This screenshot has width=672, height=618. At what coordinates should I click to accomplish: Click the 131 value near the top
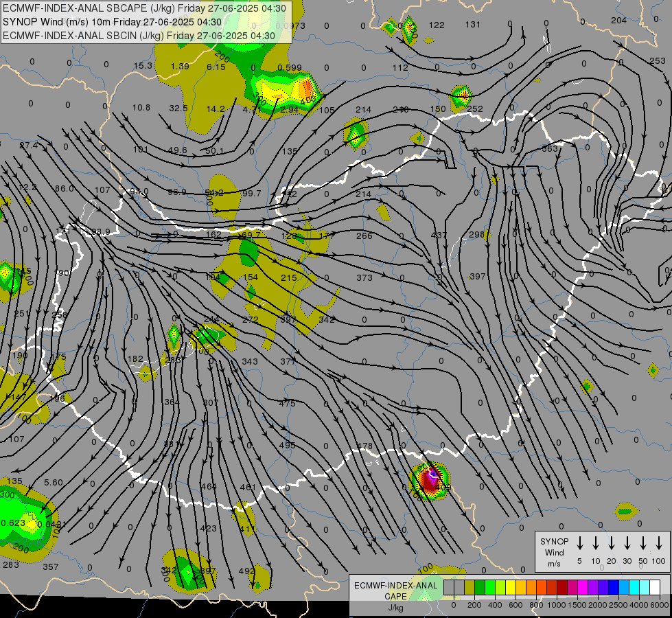point(473,25)
